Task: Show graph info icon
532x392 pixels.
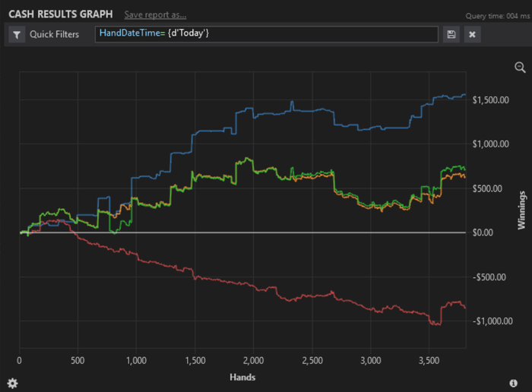Action: click(513, 383)
